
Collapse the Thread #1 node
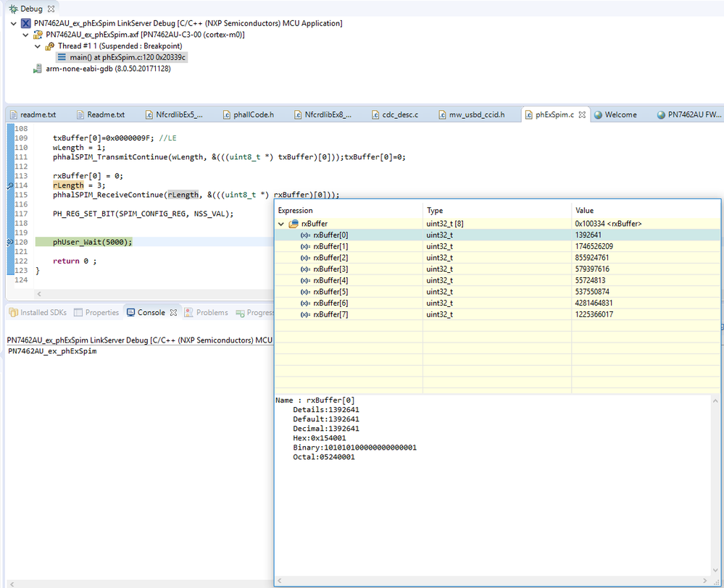coord(38,46)
